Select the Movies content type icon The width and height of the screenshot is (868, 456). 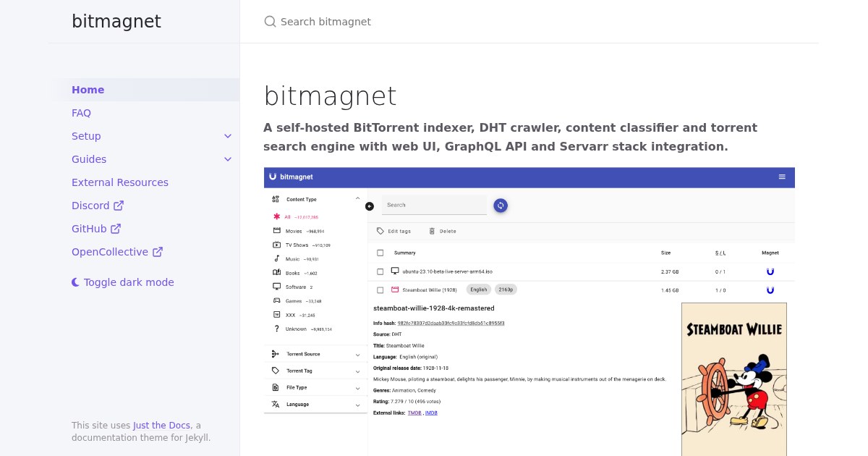pyautogui.click(x=276, y=231)
